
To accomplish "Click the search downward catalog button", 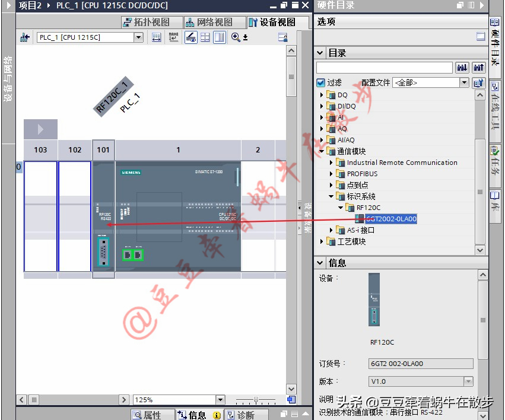I will 462,68.
